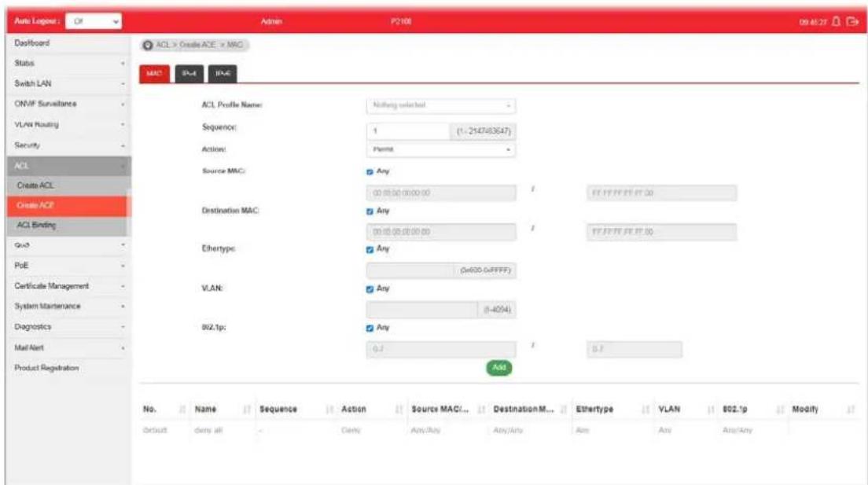Sort table by Source MAC column
Viewport: 868px width, 485px height.
481,410
